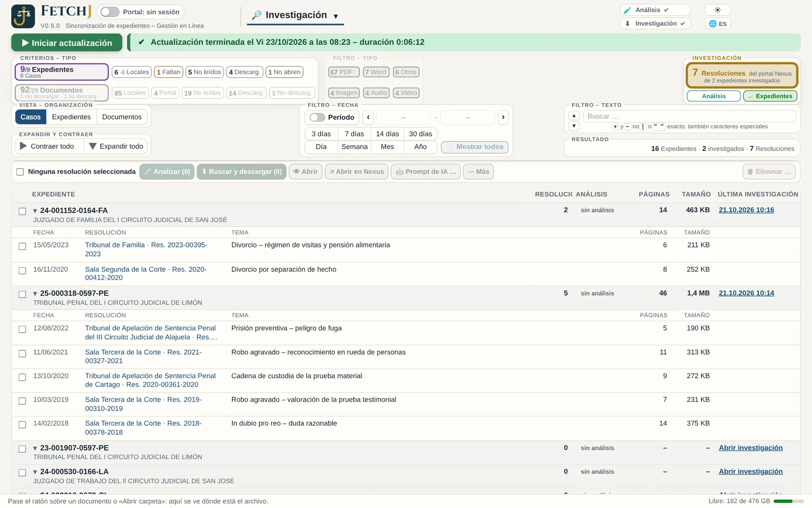Click Abrir investigación for 23-001907-0597-PE
Viewport: 812px width, 508px height.
[751, 448]
